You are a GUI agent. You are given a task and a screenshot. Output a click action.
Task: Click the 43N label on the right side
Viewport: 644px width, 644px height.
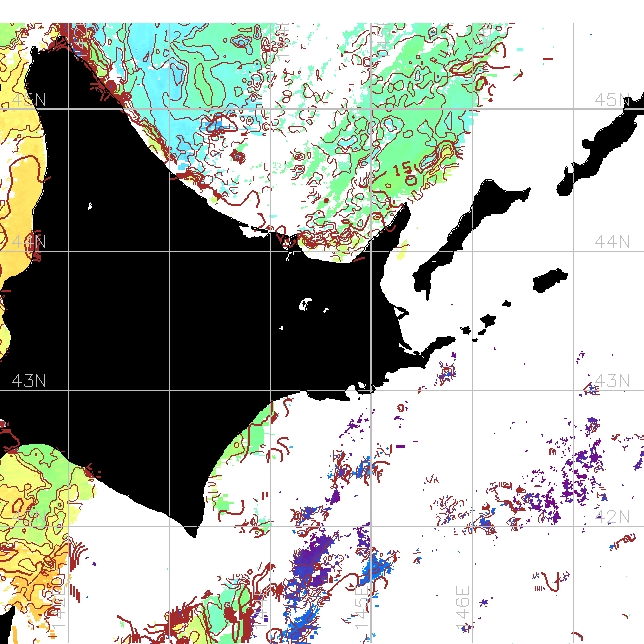(x=612, y=382)
